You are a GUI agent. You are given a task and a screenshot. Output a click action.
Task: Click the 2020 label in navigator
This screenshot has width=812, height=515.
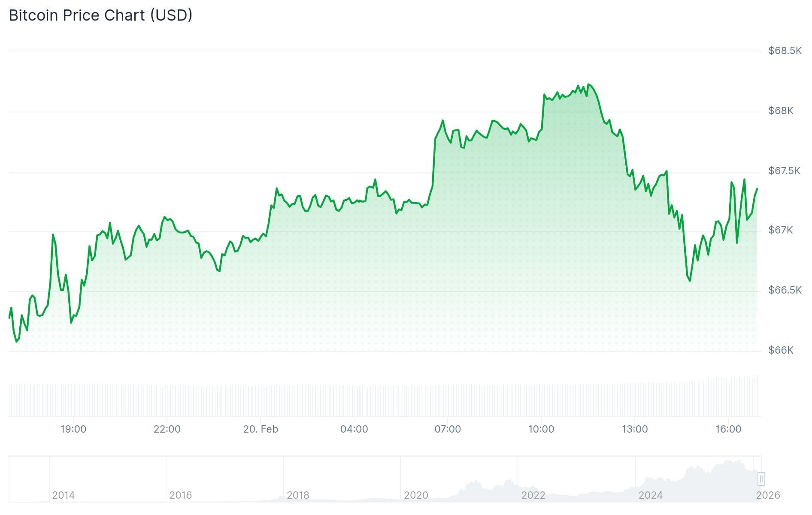coord(415,495)
